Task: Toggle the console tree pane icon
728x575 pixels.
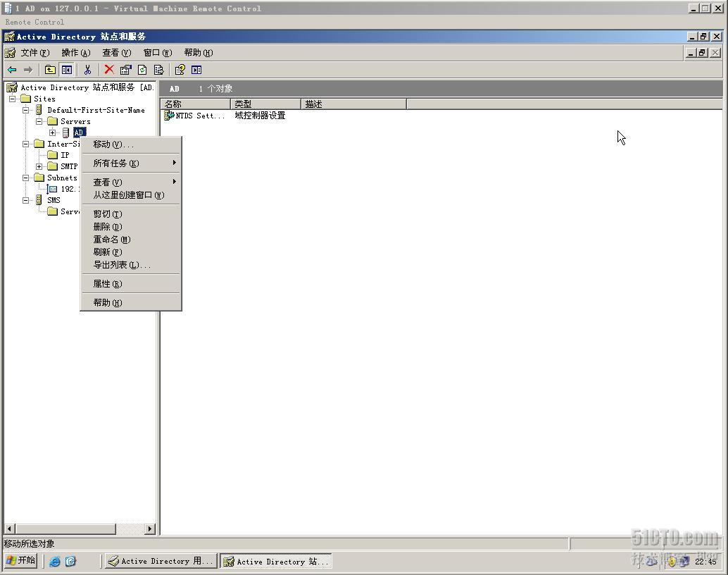Action: pos(67,70)
